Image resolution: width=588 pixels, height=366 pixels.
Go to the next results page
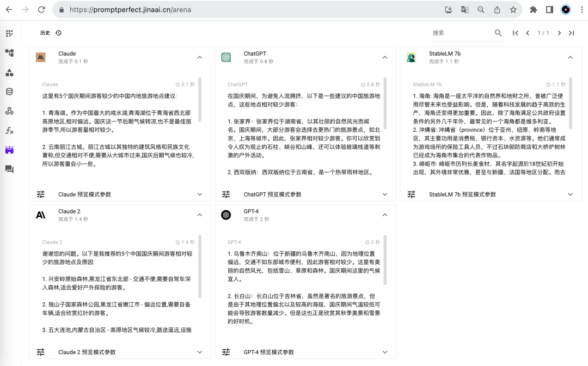coord(559,33)
